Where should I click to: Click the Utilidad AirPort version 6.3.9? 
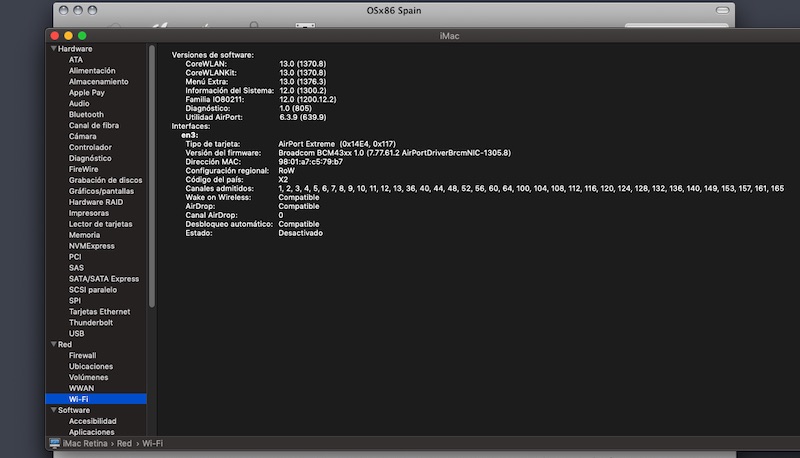(x=303, y=117)
